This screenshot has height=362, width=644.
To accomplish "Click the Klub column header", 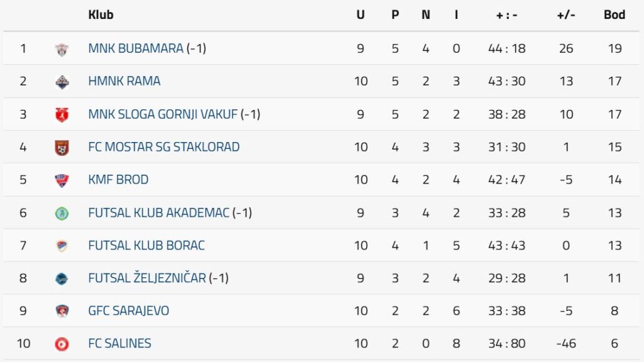I will click(x=101, y=14).
